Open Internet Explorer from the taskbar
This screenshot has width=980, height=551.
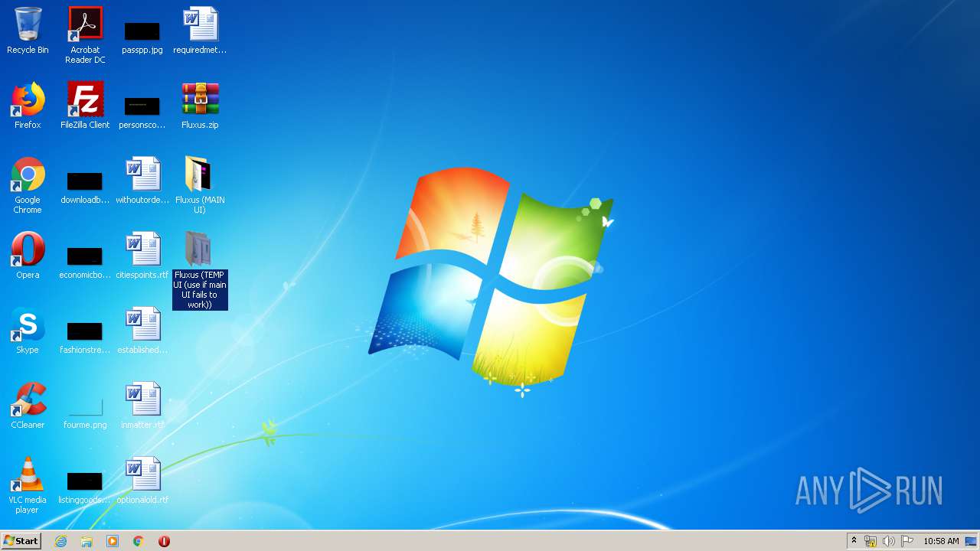tap(61, 541)
